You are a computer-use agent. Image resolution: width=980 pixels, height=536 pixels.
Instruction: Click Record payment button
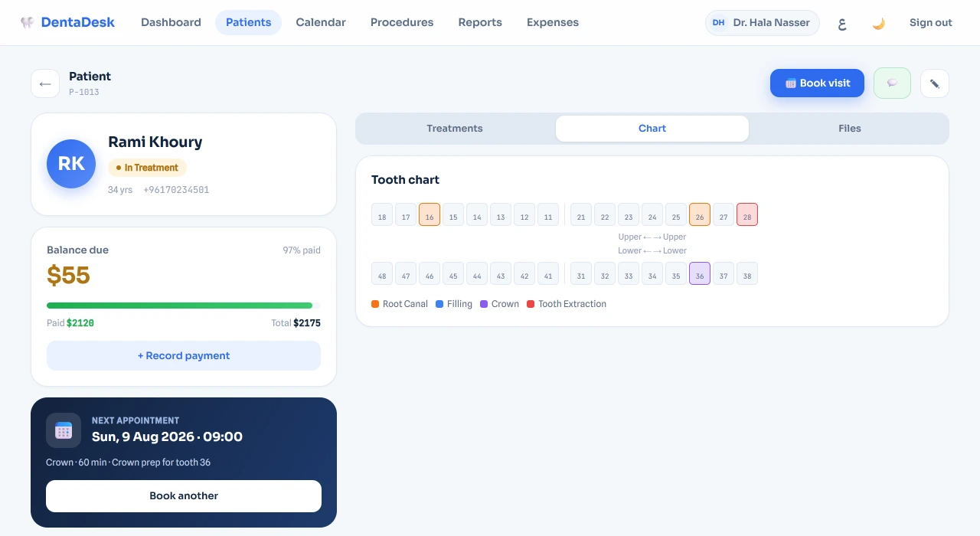pyautogui.click(x=184, y=356)
